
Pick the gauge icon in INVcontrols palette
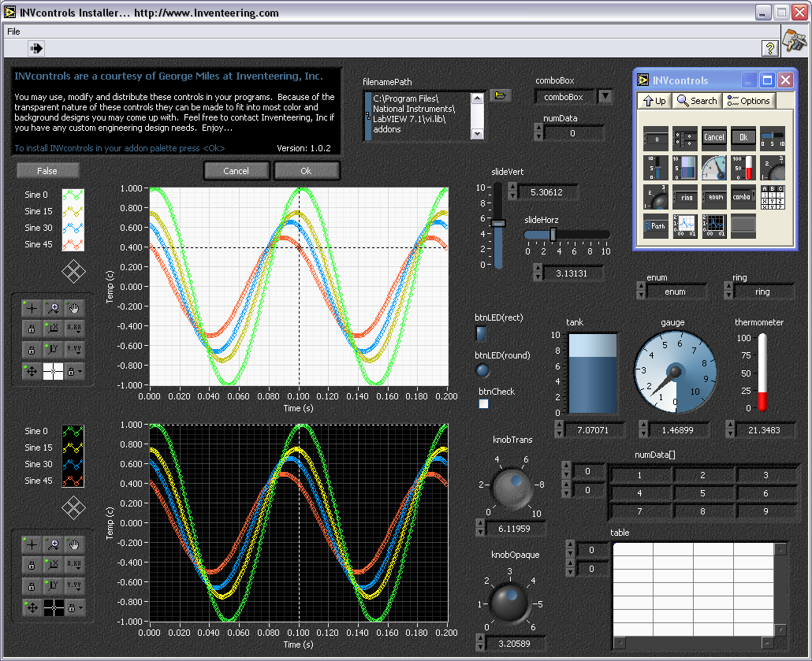pos(714,168)
